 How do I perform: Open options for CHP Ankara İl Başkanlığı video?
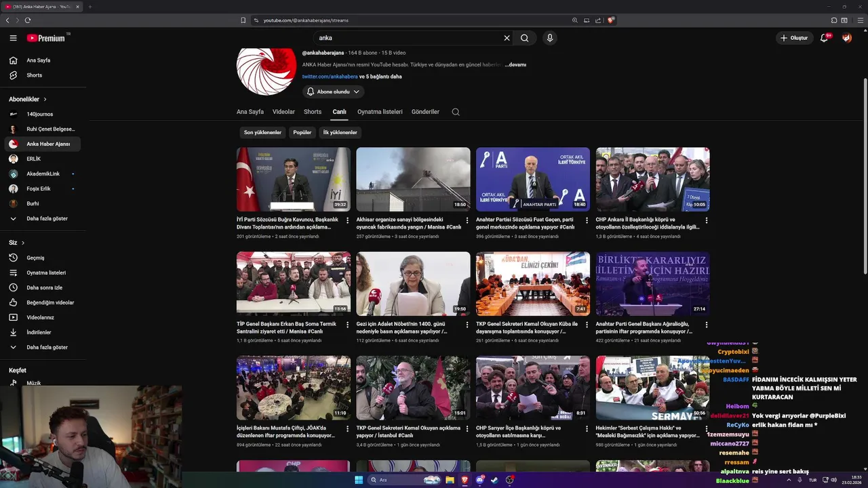(707, 220)
